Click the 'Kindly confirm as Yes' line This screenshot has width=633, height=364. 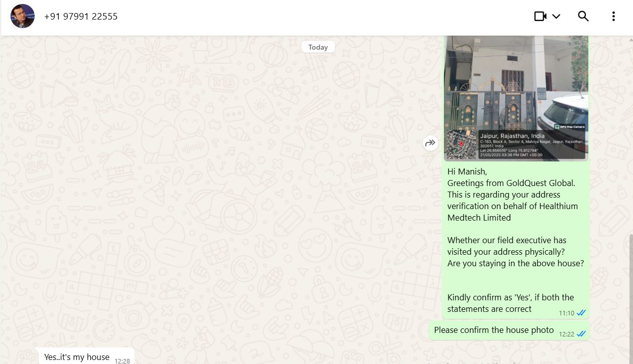pos(511,303)
